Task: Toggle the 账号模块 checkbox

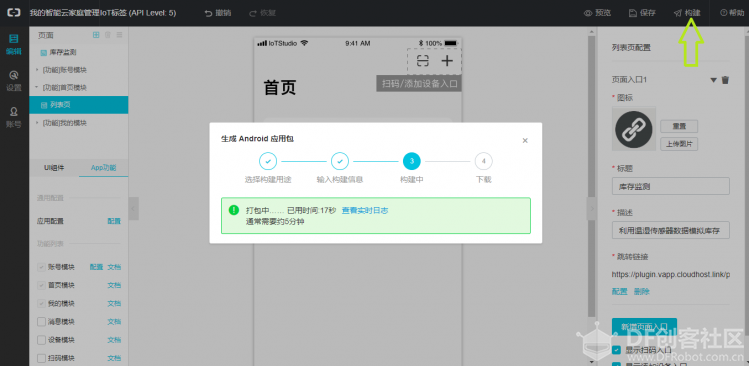Action: pyautogui.click(x=41, y=267)
